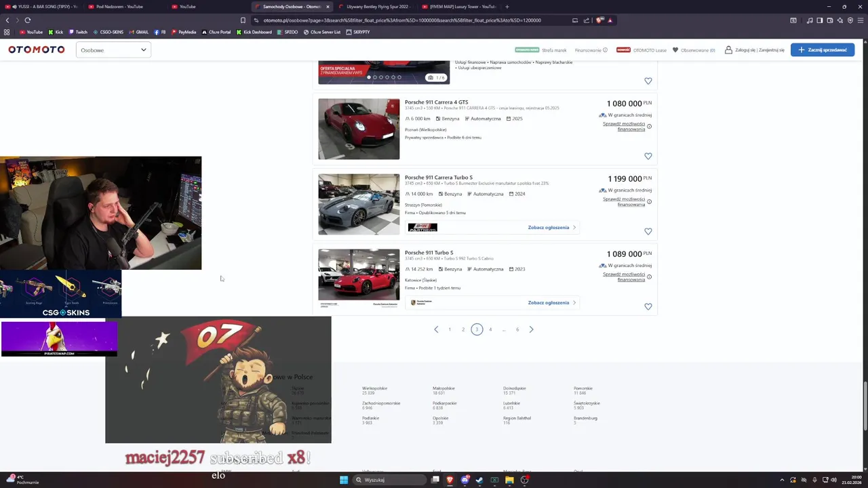The image size is (868, 488).
Task: Open Twitch bookmark
Action: [77, 32]
